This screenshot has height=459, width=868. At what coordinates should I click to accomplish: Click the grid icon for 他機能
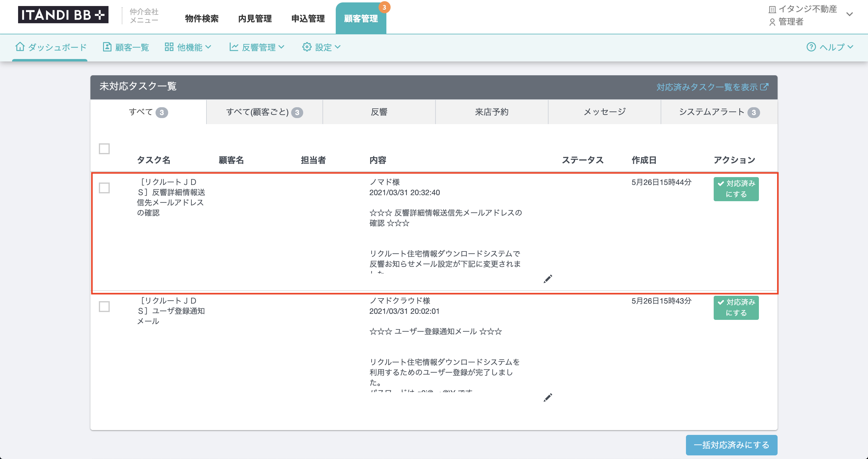169,47
